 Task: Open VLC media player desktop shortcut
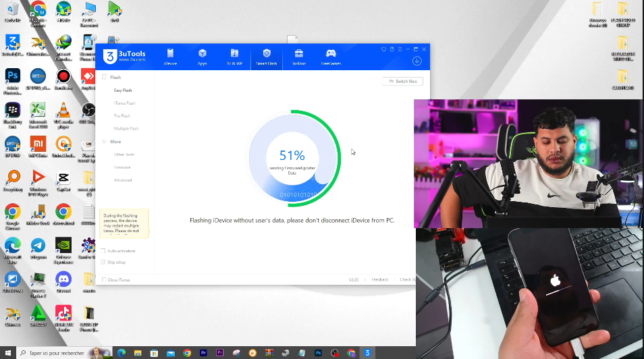pos(63,115)
